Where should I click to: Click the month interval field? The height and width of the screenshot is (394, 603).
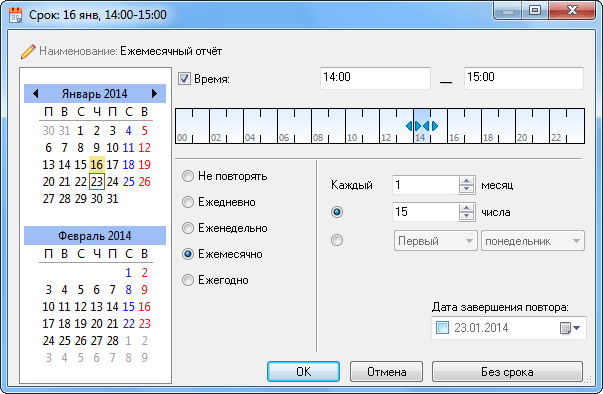tap(425, 185)
